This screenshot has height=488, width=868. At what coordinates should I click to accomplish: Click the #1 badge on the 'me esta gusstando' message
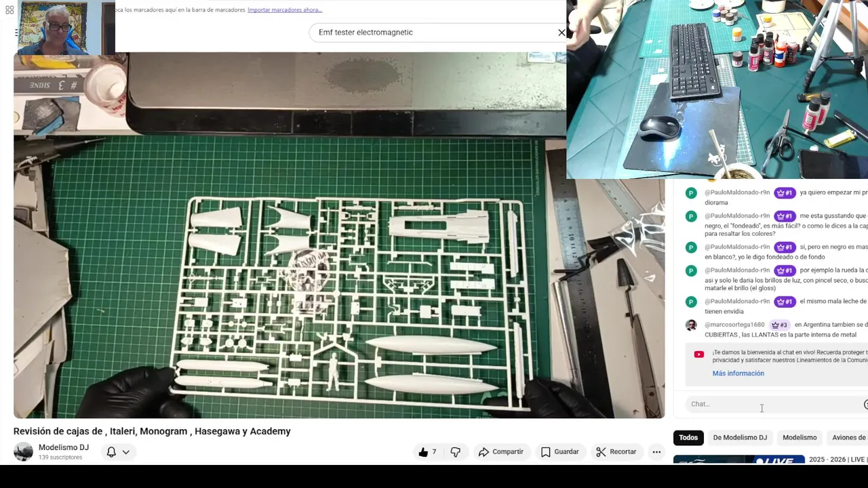point(785,216)
